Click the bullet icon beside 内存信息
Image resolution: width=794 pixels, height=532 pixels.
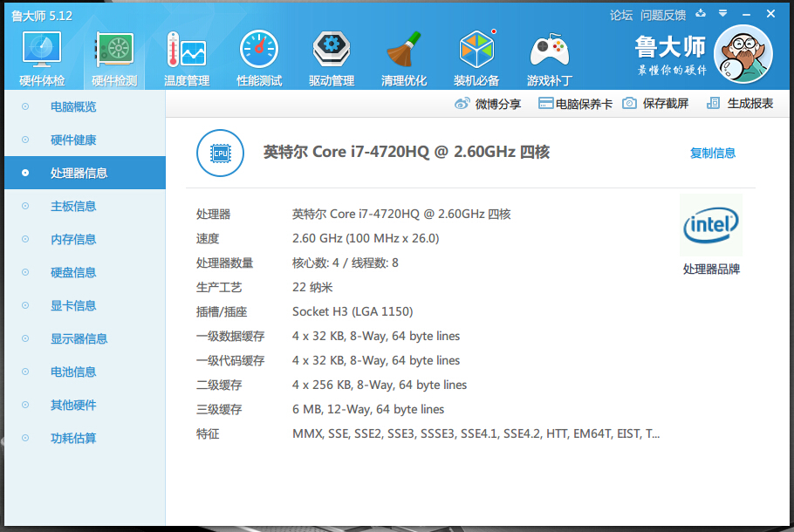tap(25, 239)
